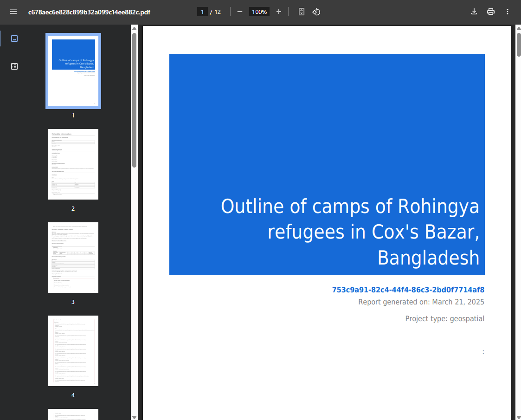Click the fit to page icon

pos(302,12)
